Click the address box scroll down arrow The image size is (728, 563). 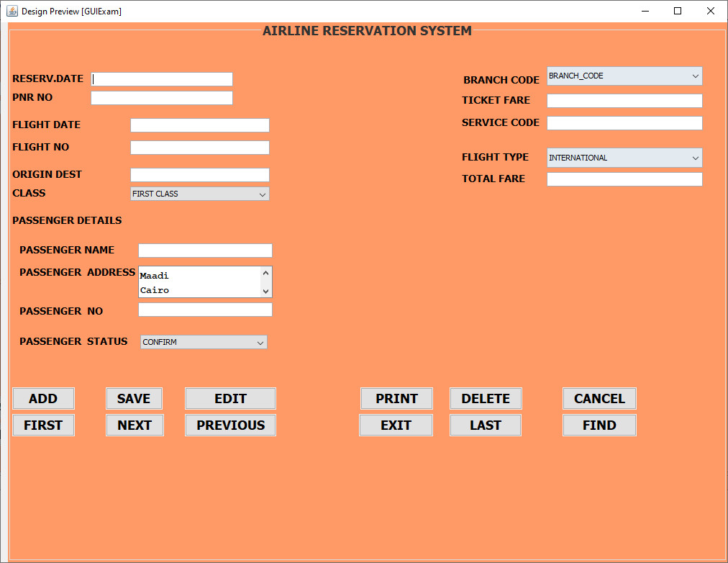pos(265,292)
